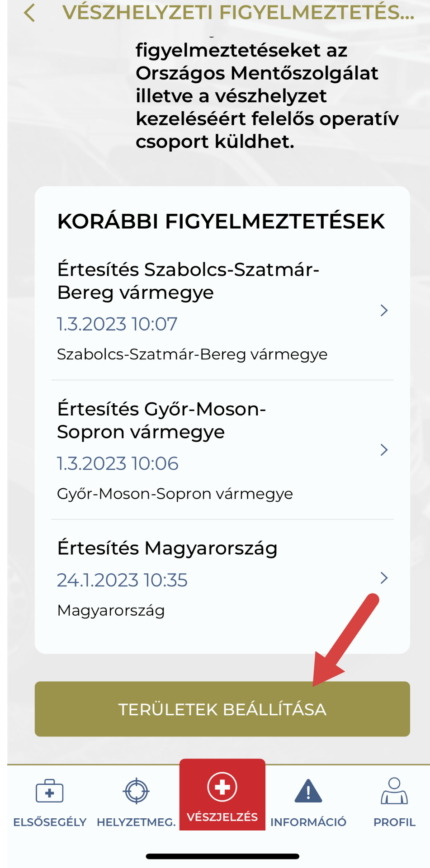Viewport: 430px width, 868px height.
Task: Open Értesítés Győr-Moson-Sopron vármegye alert title
Action: click(x=161, y=420)
